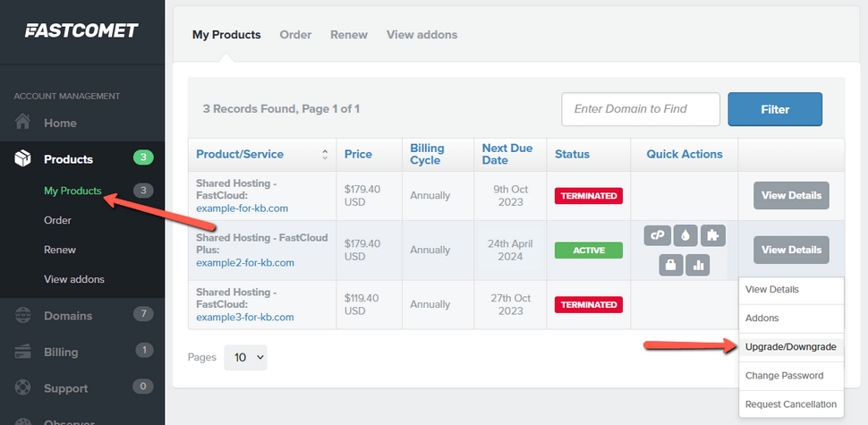Choose Change Password in the dropdown menu
Screen dimensions: 868x425
coord(791,376)
